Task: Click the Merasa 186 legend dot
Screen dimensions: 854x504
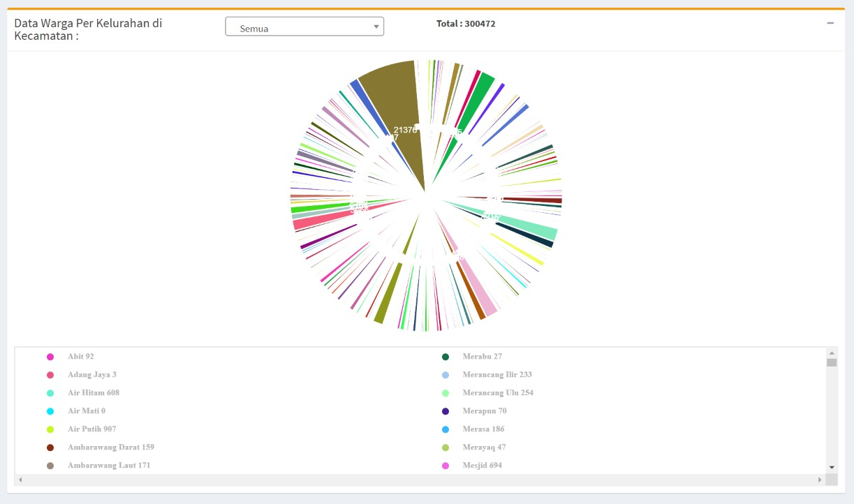Action: pyautogui.click(x=446, y=429)
